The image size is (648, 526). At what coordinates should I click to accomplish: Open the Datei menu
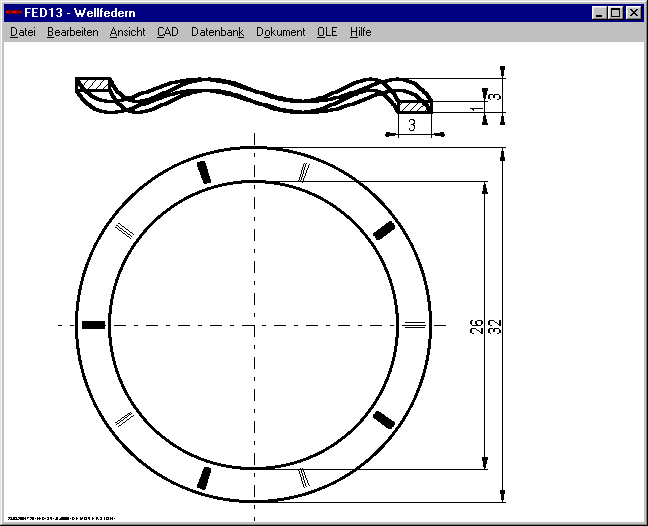(x=22, y=32)
